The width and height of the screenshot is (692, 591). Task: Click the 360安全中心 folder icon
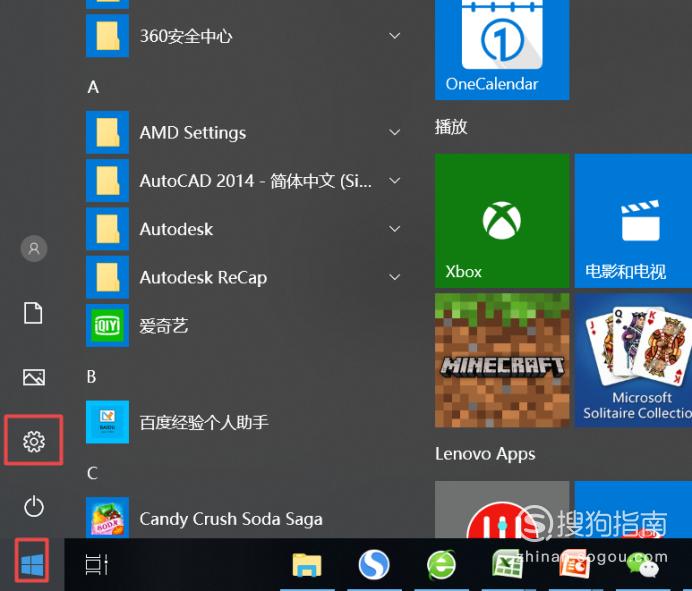(107, 36)
